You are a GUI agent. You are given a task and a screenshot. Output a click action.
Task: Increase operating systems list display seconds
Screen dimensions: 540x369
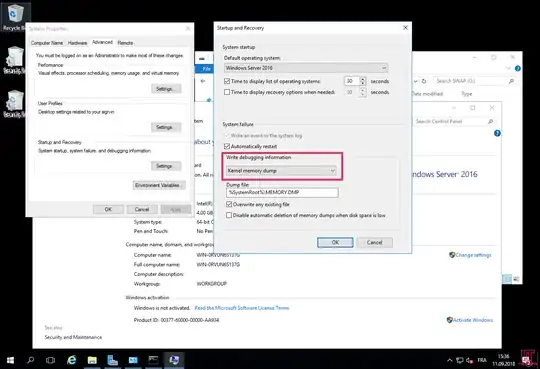coord(363,79)
